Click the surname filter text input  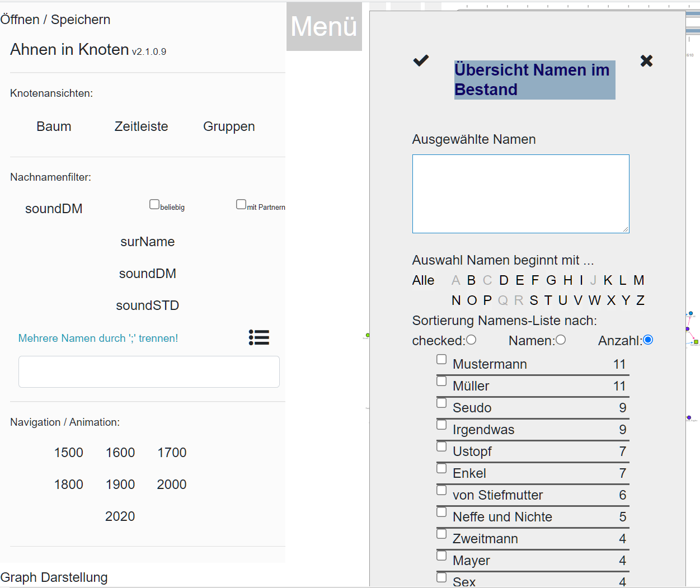point(149,372)
